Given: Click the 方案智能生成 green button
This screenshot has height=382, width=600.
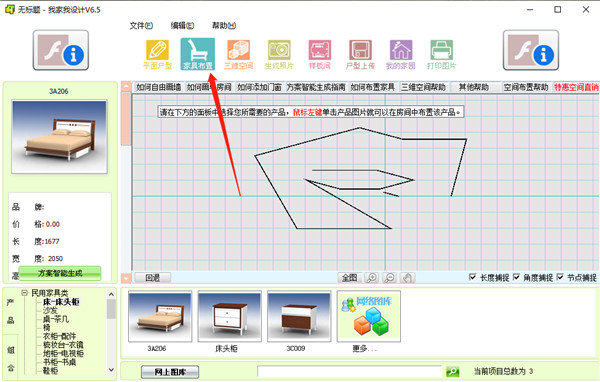Looking at the screenshot, I should coord(60,273).
